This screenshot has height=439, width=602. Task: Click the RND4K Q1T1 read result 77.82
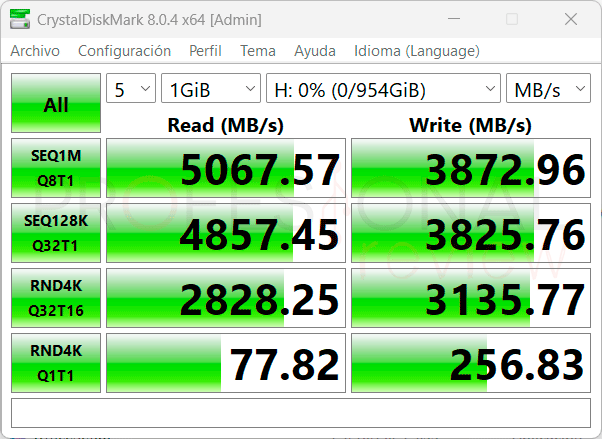[226, 363]
